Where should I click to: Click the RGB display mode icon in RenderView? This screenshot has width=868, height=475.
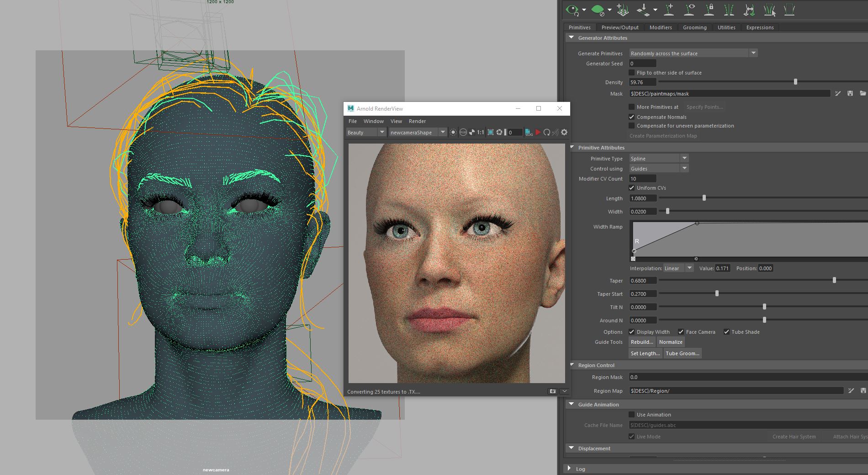click(x=463, y=132)
